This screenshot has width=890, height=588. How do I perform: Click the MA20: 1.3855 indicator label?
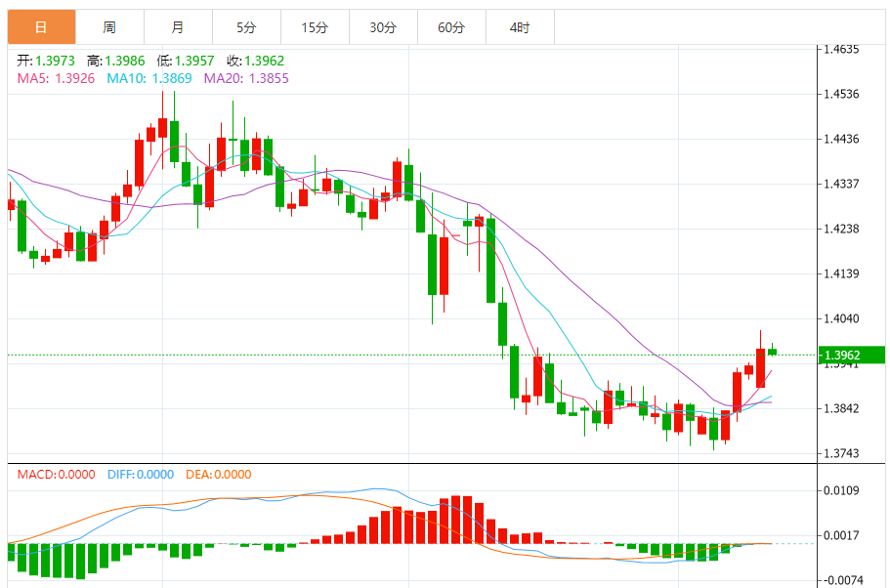246,78
